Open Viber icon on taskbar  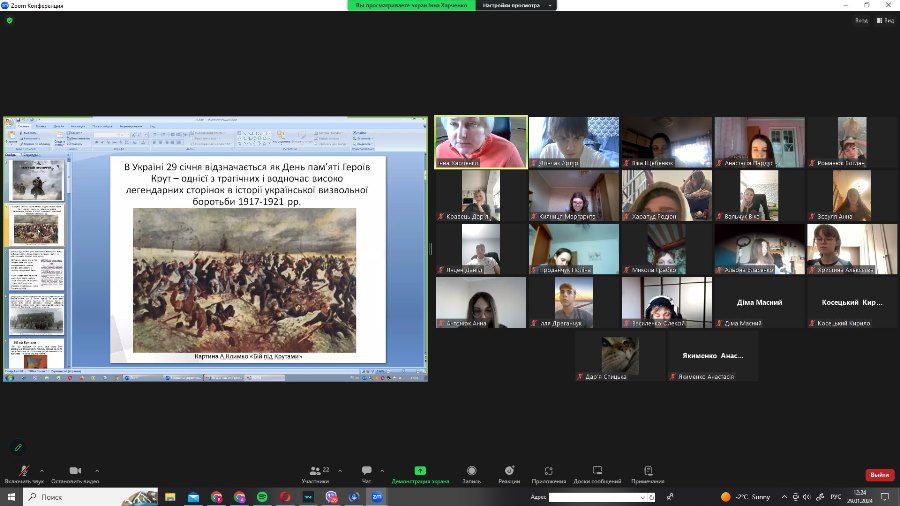pyautogui.click(x=331, y=497)
